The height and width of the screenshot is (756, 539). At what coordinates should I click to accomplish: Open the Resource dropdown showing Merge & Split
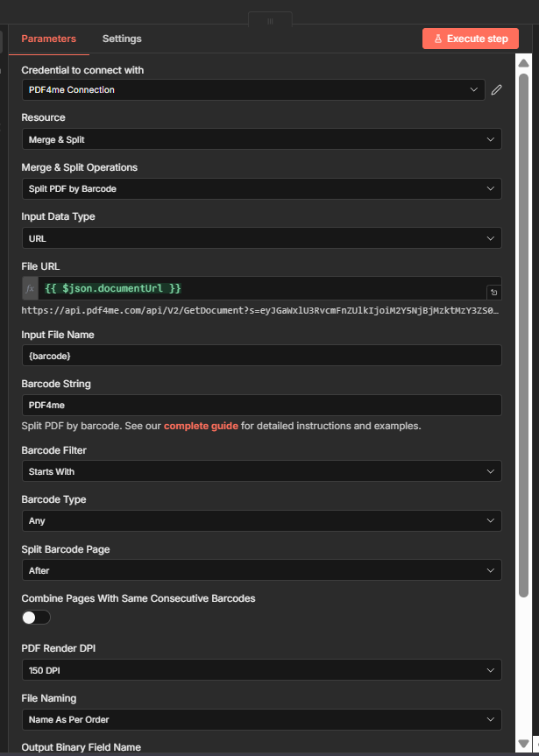tap(261, 138)
